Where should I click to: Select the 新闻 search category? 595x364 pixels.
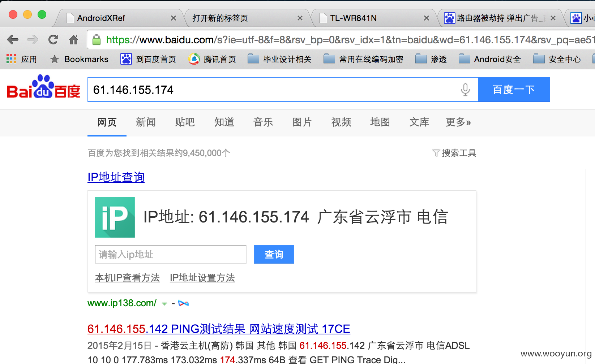click(146, 122)
